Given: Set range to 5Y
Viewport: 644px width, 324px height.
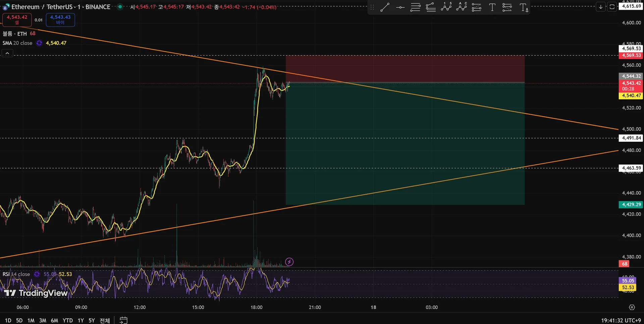Looking at the screenshot, I should [92, 320].
